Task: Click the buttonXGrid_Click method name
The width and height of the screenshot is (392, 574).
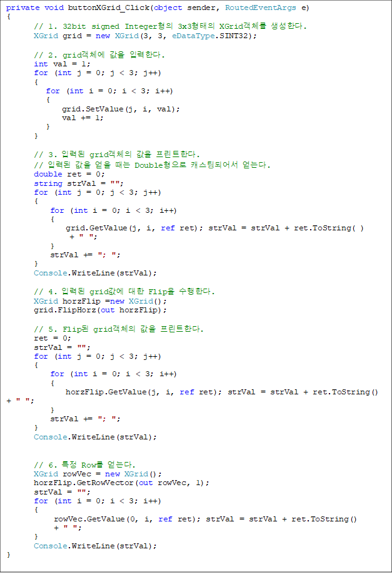Action: coord(109,8)
